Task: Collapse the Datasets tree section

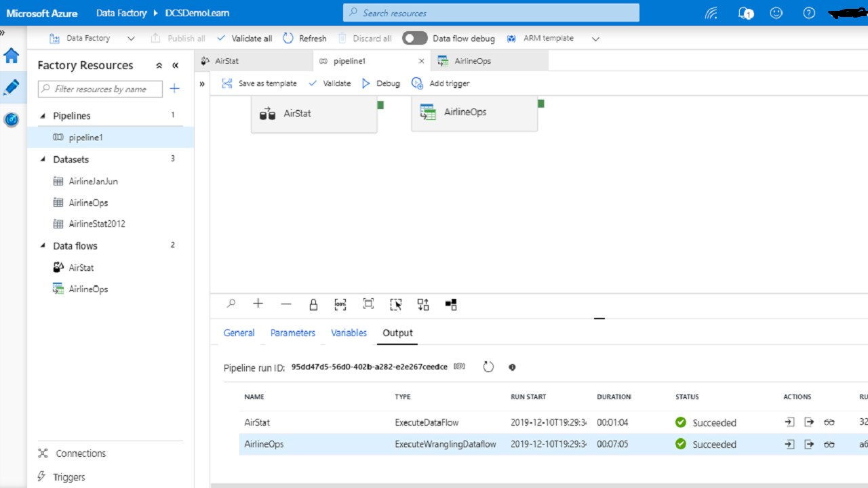Action: tap(44, 159)
